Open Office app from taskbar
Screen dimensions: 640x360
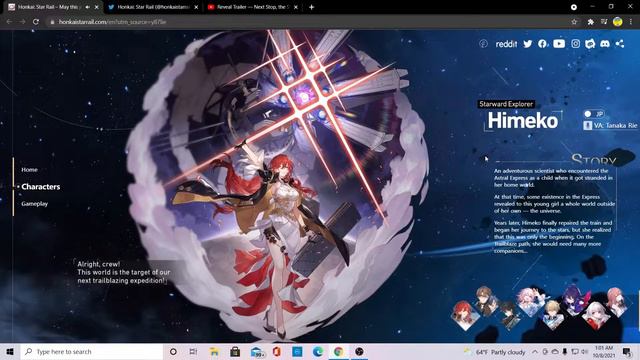277,351
